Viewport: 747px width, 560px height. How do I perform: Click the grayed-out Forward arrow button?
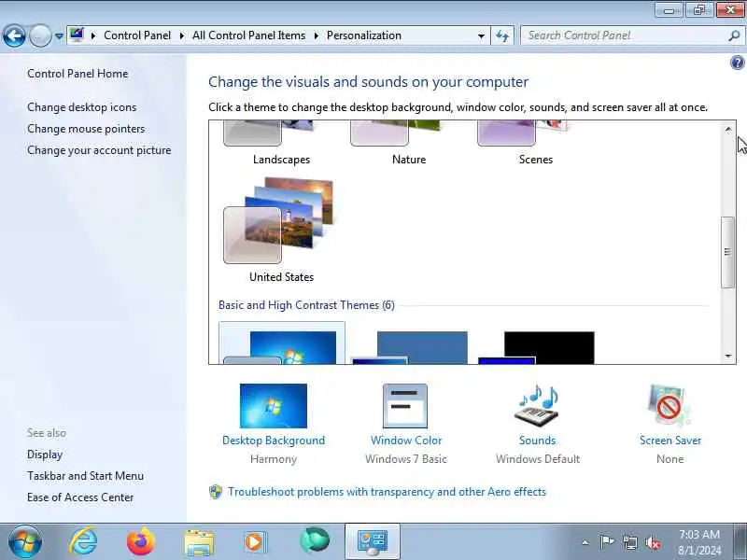pyautogui.click(x=40, y=35)
